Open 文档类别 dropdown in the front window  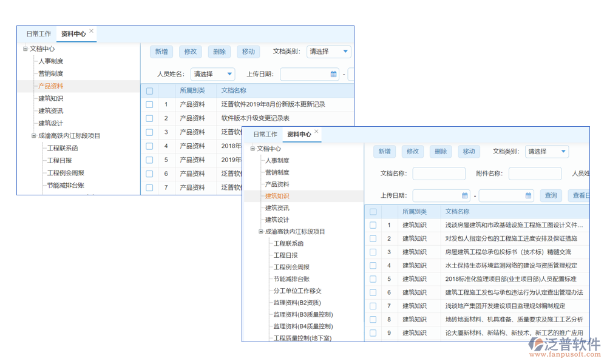[x=546, y=152]
